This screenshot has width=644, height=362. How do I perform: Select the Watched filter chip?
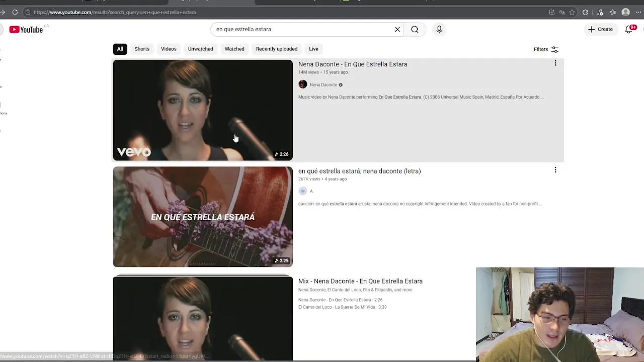point(234,49)
